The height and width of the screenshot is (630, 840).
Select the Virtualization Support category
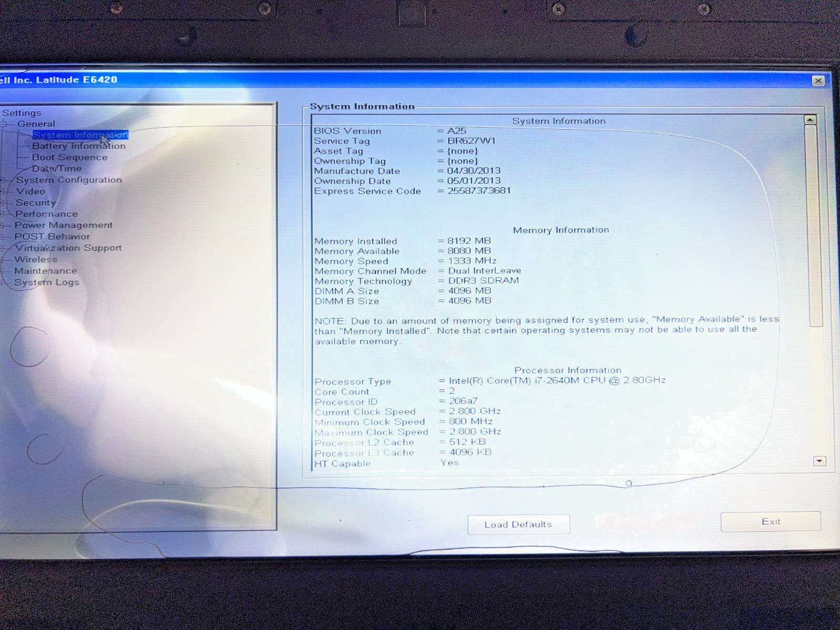[68, 248]
